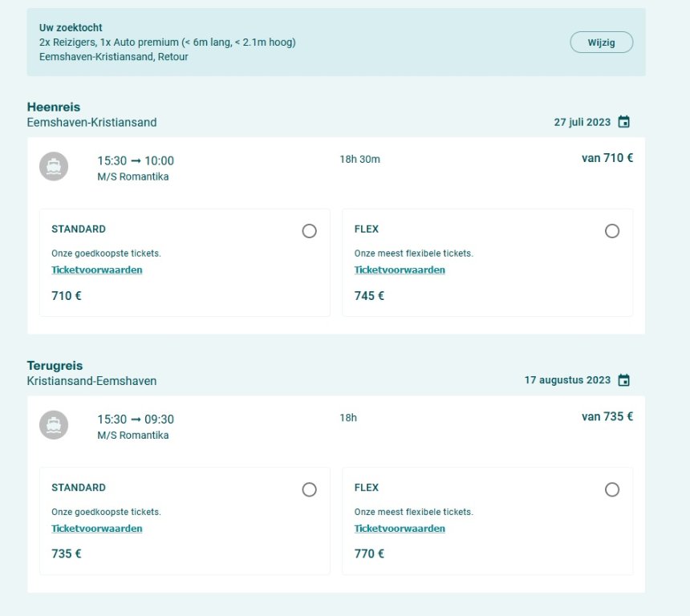690x616 pixels.
Task: Click the 'van 735 €' return price
Action: (607, 416)
